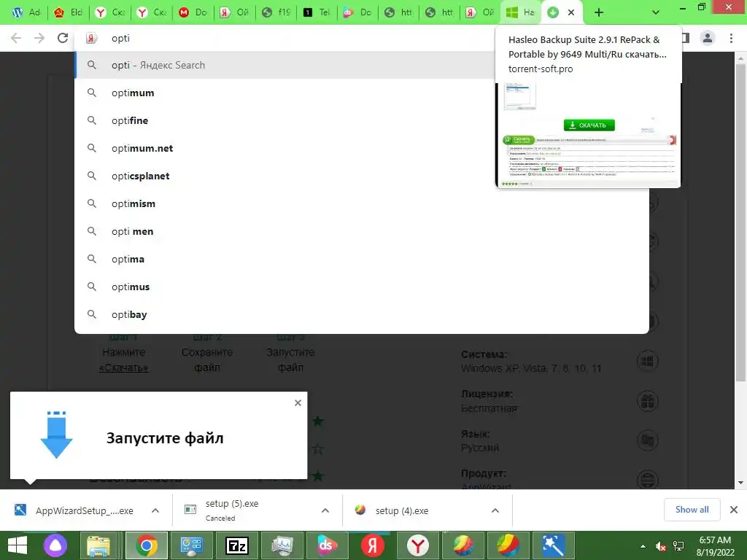Click the network tray icon

(x=678, y=545)
